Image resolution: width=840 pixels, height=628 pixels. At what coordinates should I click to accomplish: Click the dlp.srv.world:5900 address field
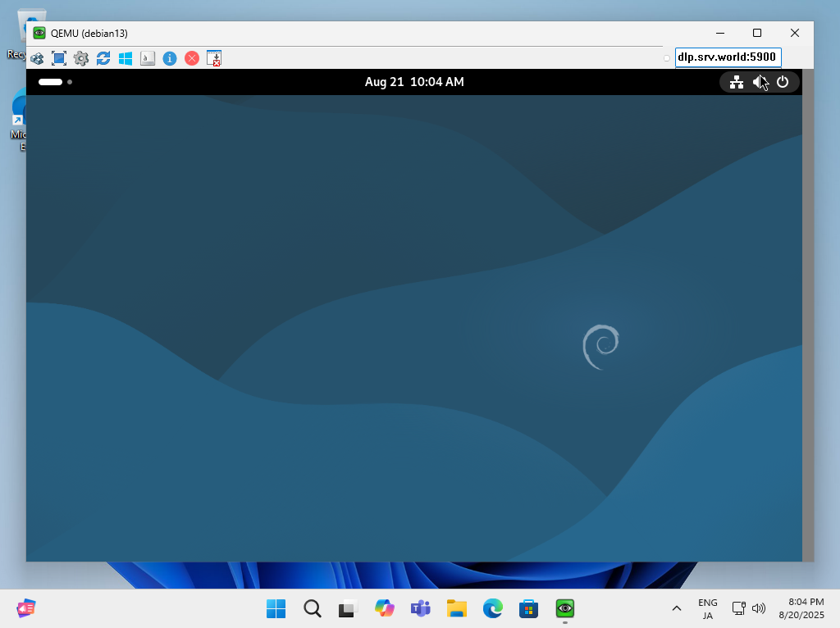(x=728, y=57)
